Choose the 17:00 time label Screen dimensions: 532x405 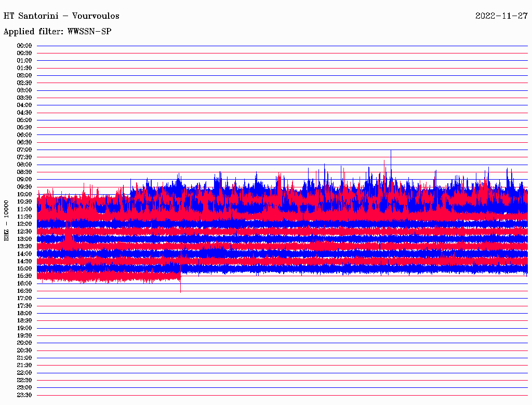point(24,299)
